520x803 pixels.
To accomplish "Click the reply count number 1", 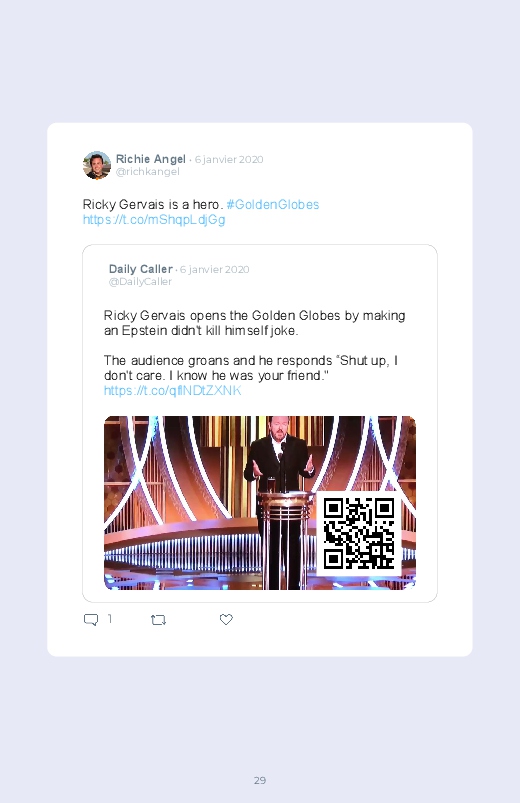I will tap(110, 619).
